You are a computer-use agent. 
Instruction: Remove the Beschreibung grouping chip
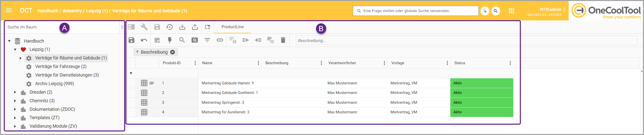(x=173, y=52)
